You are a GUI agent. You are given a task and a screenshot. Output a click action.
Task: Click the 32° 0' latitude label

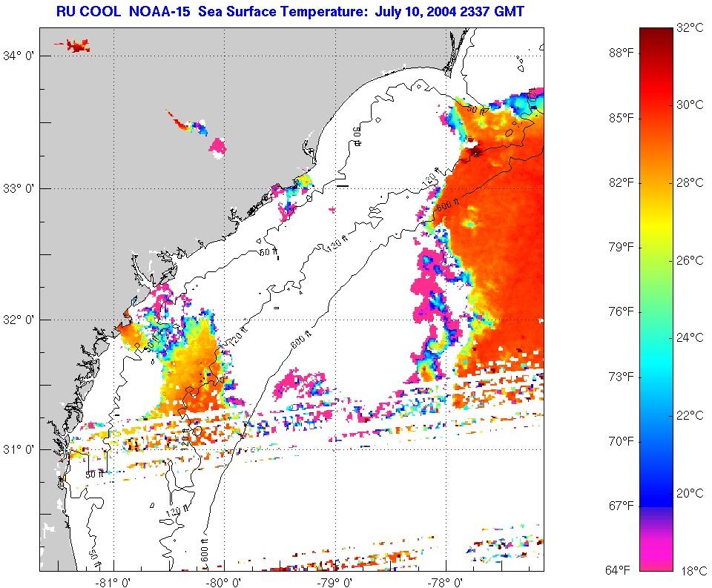tap(19, 320)
